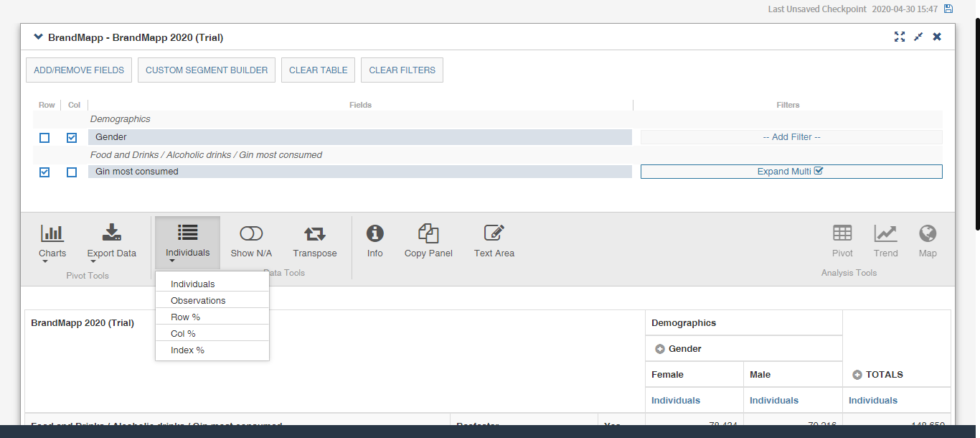Toggle the Expand Multi checkbox
Viewport: 980px width, 438px height.
819,171
